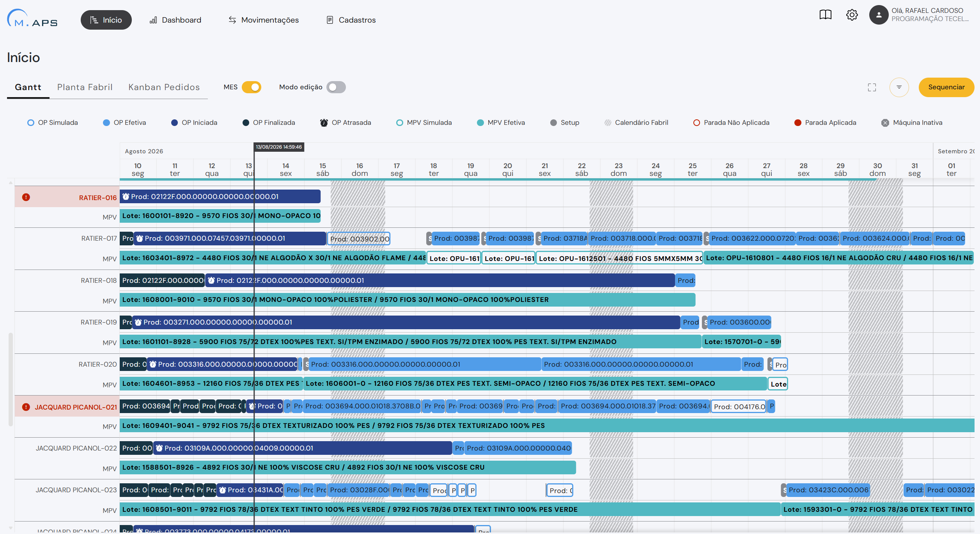This screenshot has width=980, height=534.
Task: Click OP Simulada legend swatch
Action: [x=31, y=122]
